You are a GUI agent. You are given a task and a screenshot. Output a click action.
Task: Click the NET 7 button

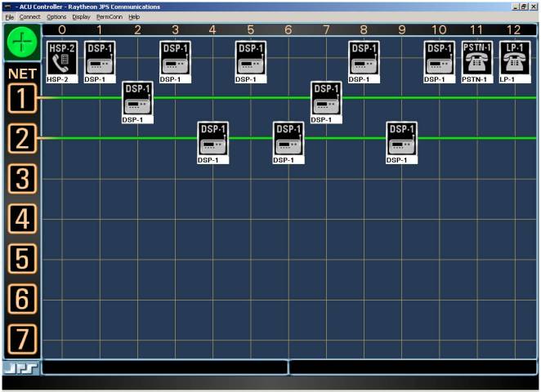pos(22,338)
